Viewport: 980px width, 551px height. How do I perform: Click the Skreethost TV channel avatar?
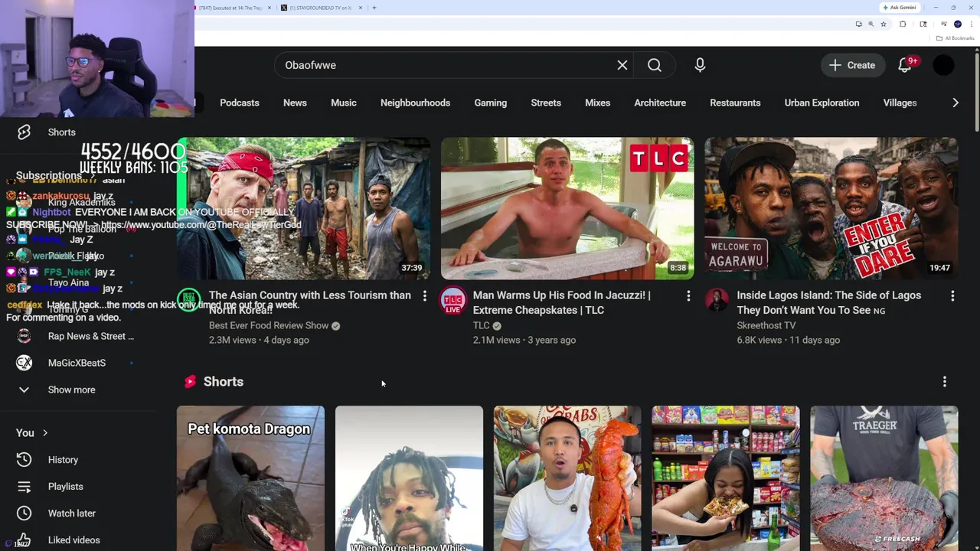(x=717, y=300)
